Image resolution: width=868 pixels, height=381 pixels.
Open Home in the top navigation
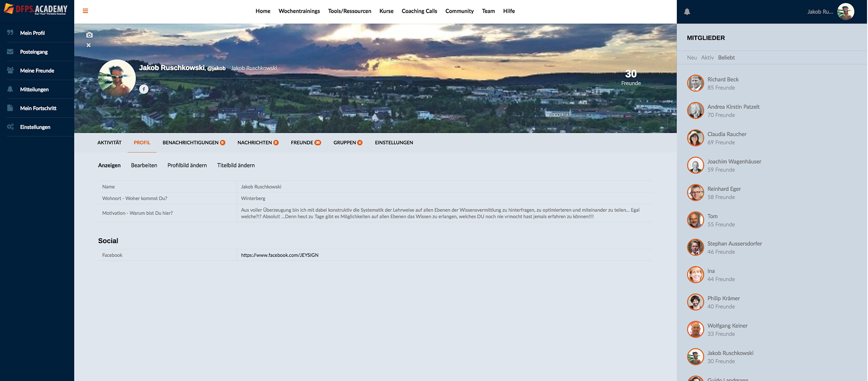click(x=263, y=11)
